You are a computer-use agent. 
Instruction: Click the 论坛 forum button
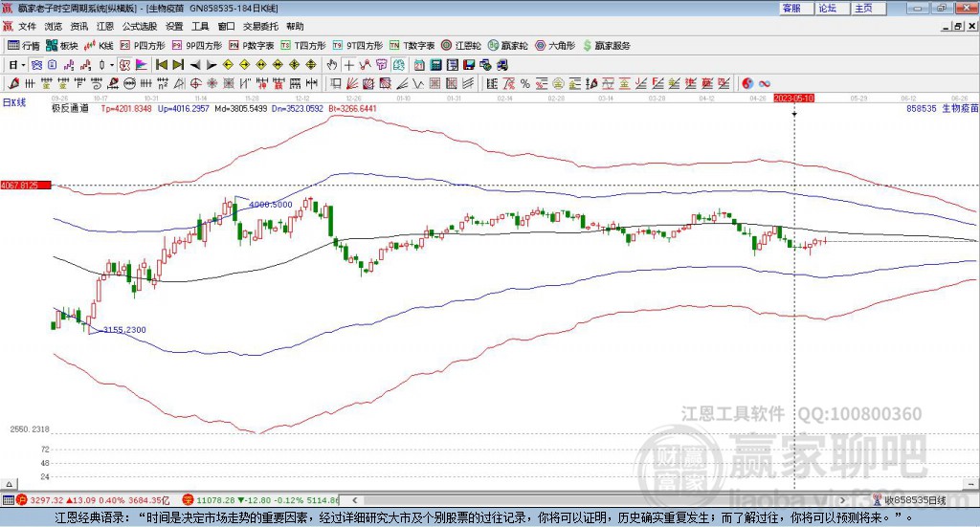pos(832,8)
